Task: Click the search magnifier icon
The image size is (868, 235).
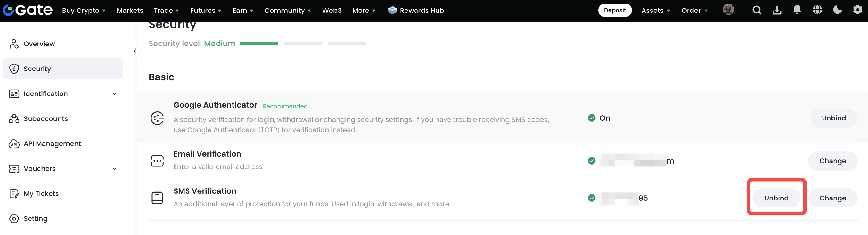Action: pos(757,11)
